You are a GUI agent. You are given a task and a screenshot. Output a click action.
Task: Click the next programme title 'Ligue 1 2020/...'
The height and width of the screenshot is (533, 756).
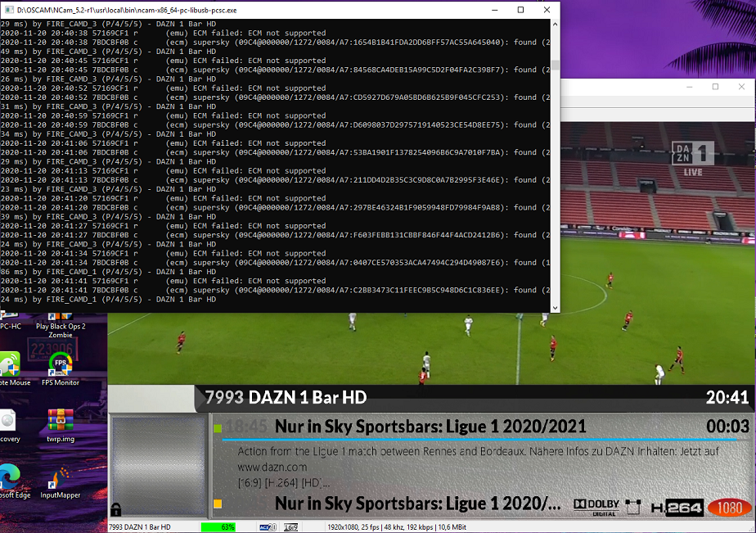click(417, 504)
